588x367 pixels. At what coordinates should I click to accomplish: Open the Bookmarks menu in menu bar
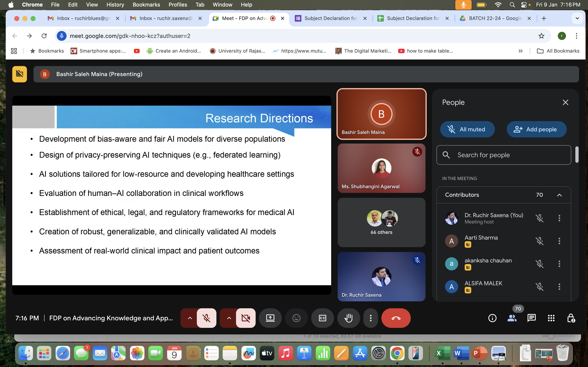[x=146, y=5]
